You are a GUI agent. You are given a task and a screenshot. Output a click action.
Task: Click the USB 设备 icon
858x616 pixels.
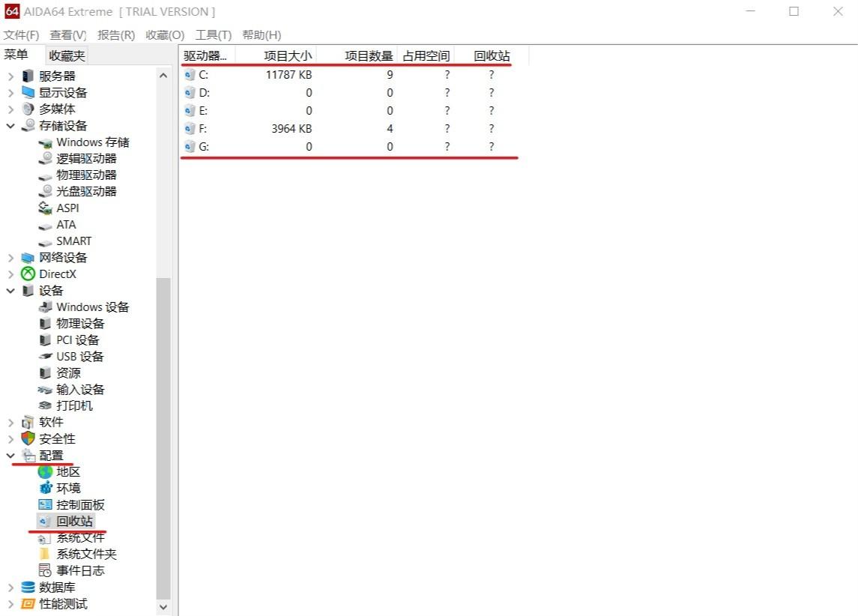(x=46, y=356)
